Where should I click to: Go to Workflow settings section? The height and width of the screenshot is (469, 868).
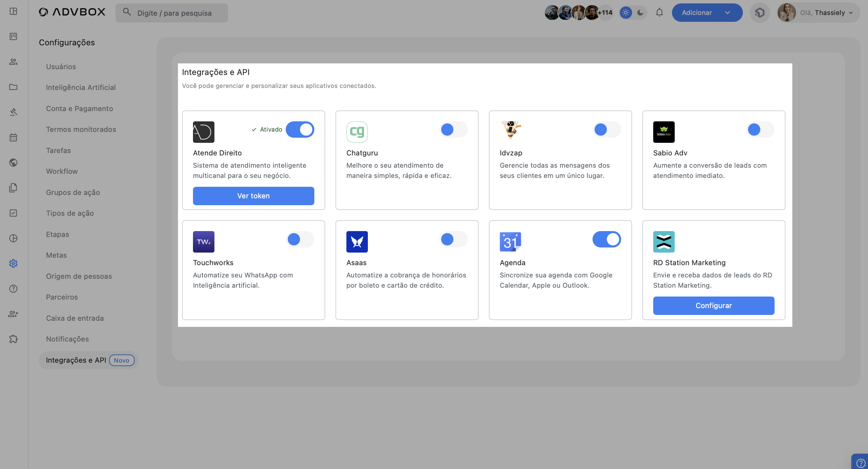click(62, 171)
